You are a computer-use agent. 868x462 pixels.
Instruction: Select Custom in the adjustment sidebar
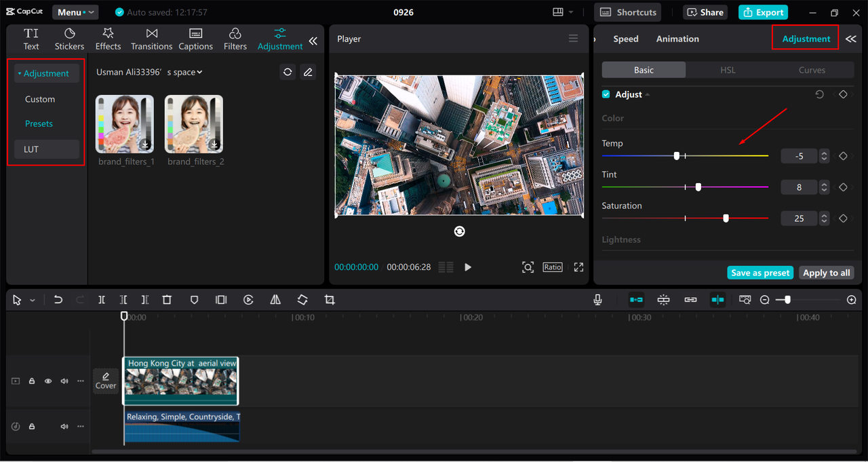coord(40,99)
